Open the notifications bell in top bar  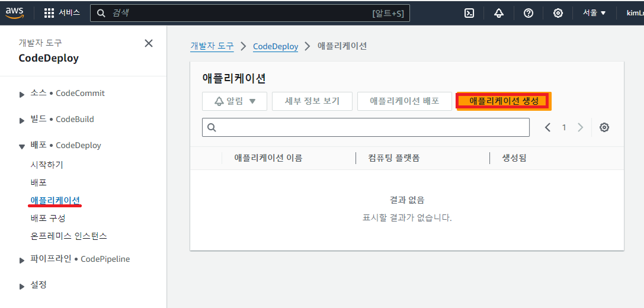pos(499,13)
